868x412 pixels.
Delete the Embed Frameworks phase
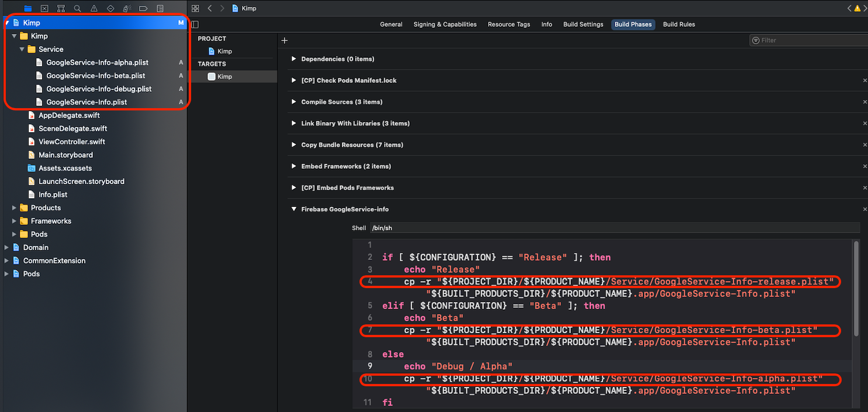tap(865, 167)
